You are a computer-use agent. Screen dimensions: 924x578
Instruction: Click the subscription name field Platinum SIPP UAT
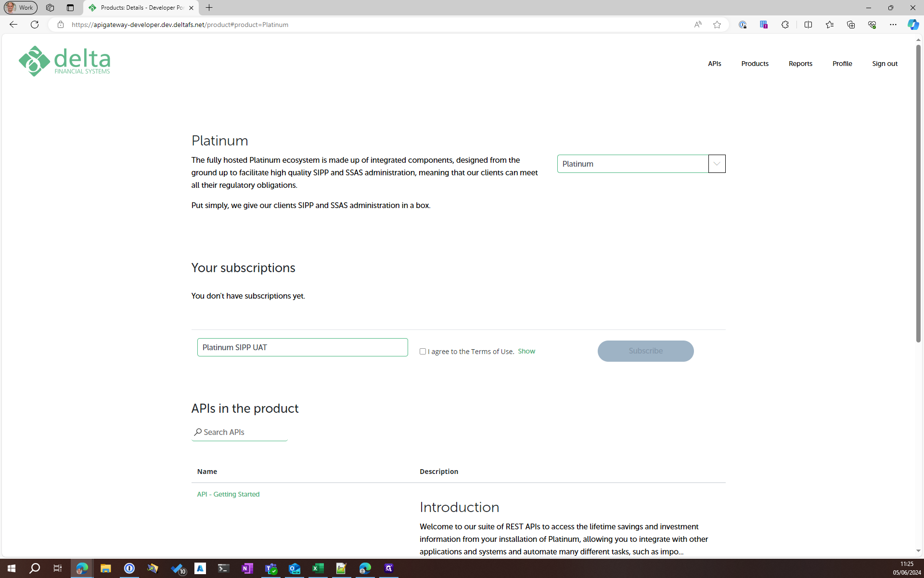pos(302,347)
